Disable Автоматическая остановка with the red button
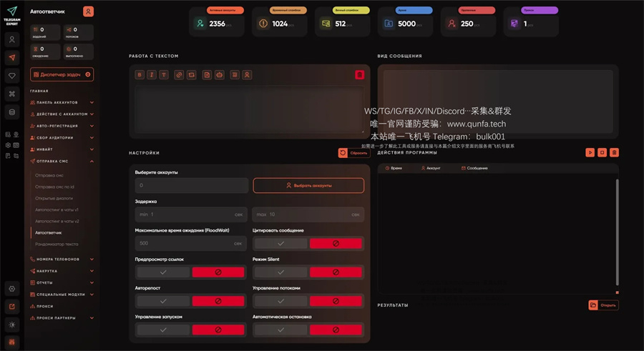This screenshot has height=351, width=644. [x=336, y=330]
